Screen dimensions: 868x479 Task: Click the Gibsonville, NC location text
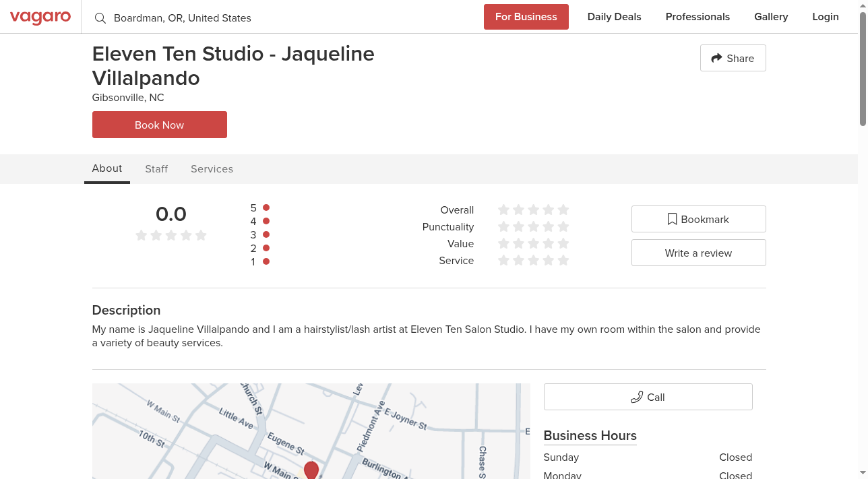[128, 98]
